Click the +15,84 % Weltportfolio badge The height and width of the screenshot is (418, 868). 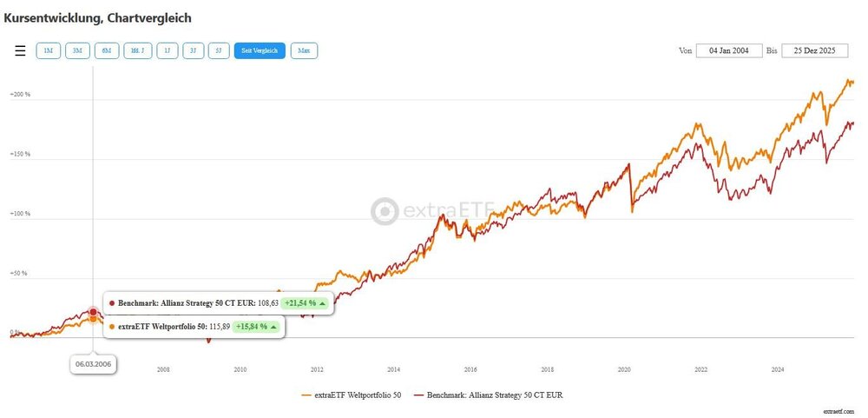tap(257, 327)
